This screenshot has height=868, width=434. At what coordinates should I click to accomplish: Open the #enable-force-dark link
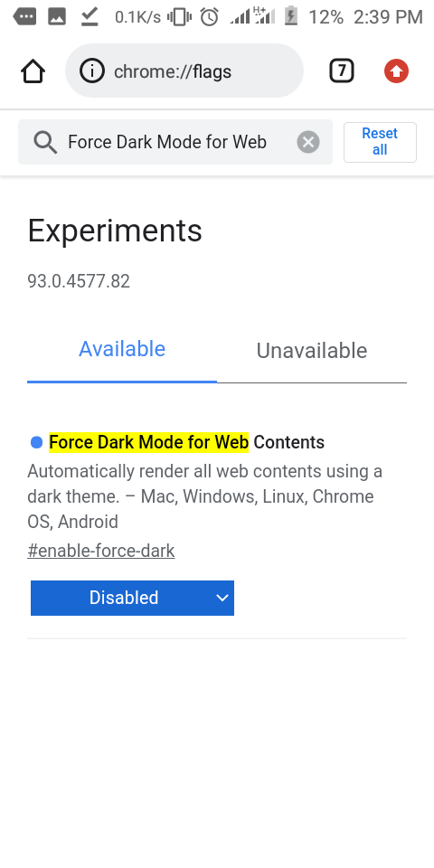point(100,551)
